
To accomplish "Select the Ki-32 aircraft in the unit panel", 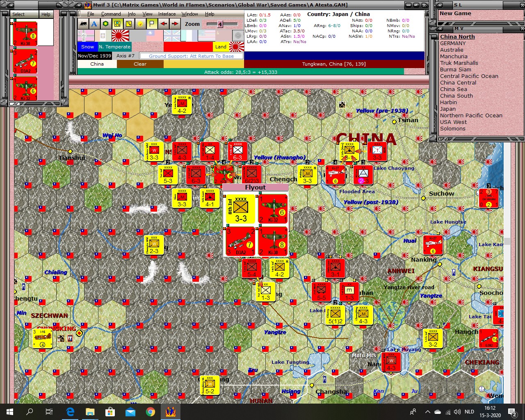I will 25,89.
